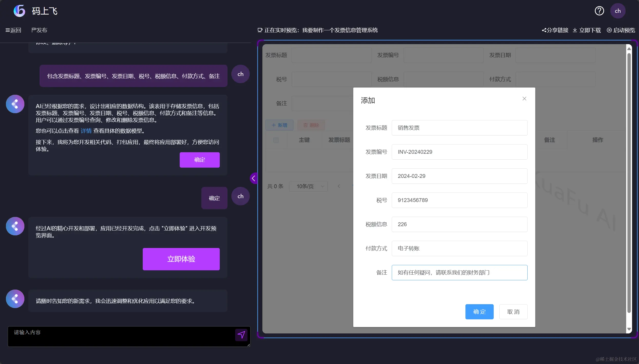Screen dimensions: 639x364
Task: Click the 码上飞 logo icon
Action: (x=20, y=11)
